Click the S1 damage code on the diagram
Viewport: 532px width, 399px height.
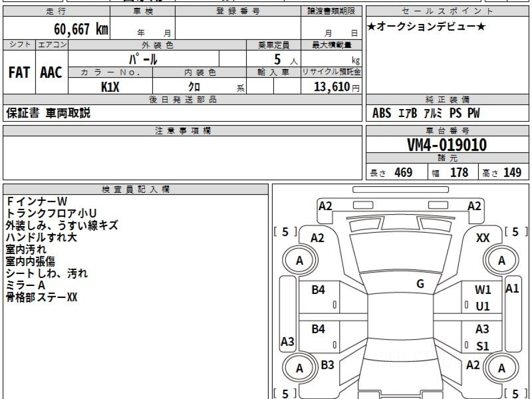tap(482, 346)
